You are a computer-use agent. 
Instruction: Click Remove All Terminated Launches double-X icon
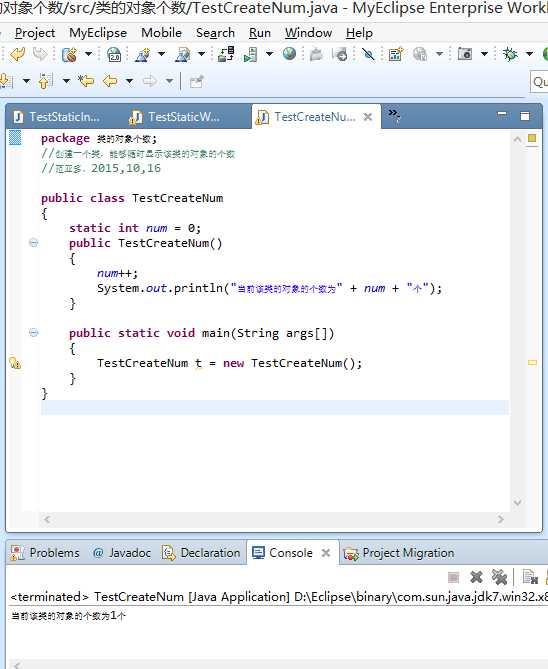click(x=499, y=577)
